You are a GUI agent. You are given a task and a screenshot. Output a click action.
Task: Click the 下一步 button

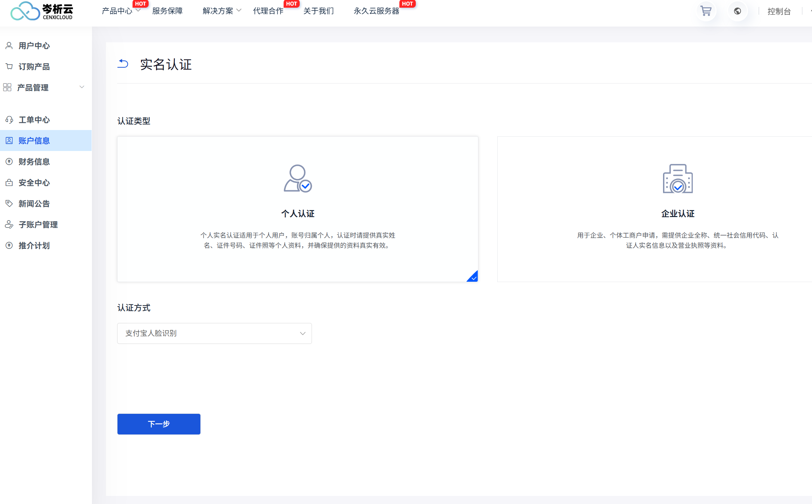[159, 424]
